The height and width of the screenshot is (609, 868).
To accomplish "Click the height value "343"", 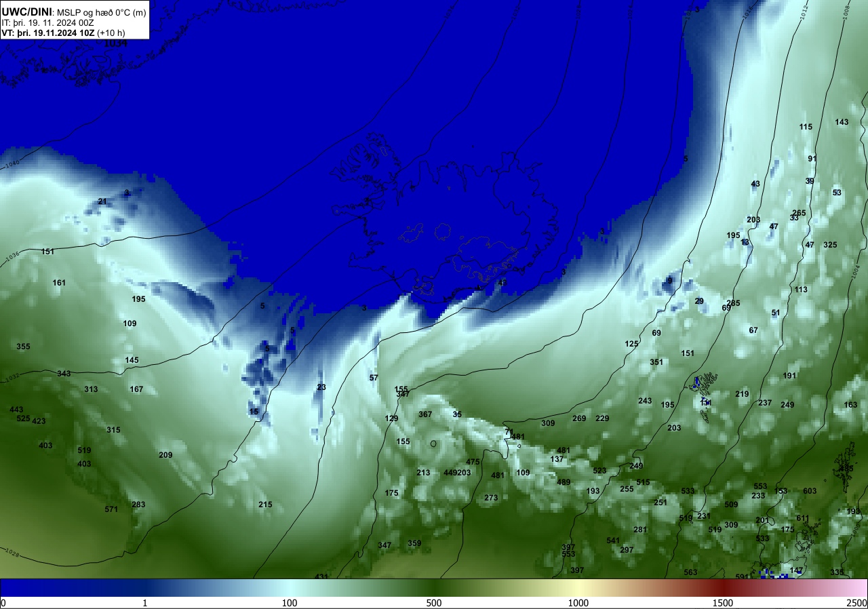I will pos(64,374).
